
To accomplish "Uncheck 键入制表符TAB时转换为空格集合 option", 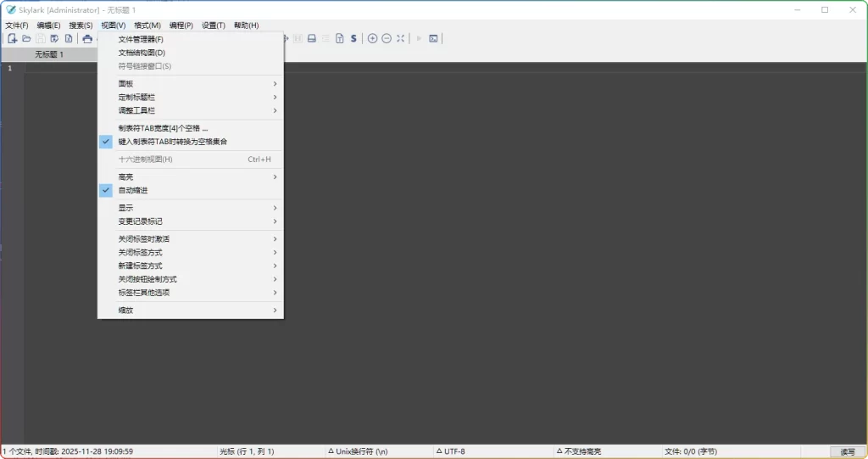I will tap(172, 142).
